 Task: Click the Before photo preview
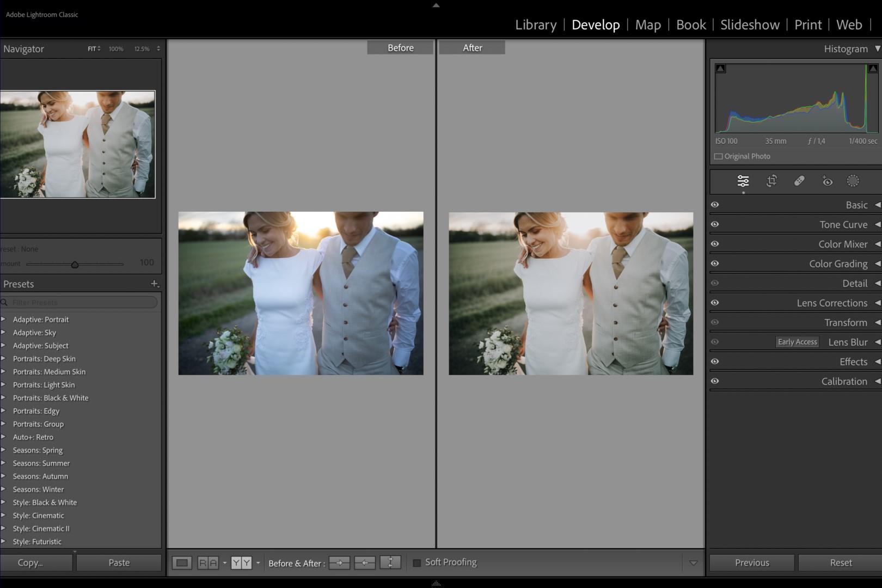click(x=301, y=293)
